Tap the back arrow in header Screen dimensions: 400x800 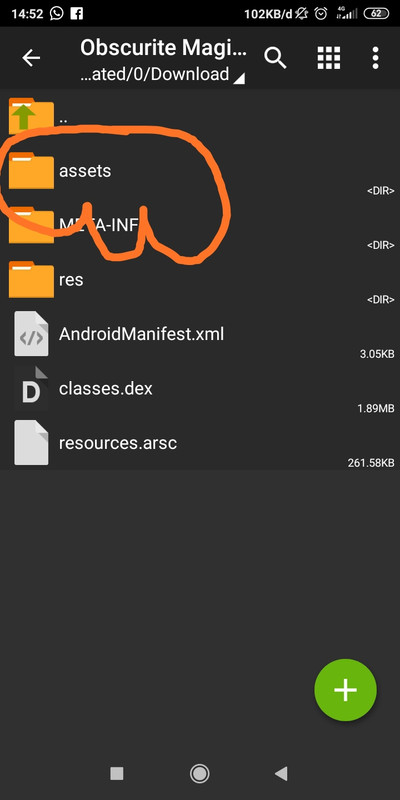[31, 58]
